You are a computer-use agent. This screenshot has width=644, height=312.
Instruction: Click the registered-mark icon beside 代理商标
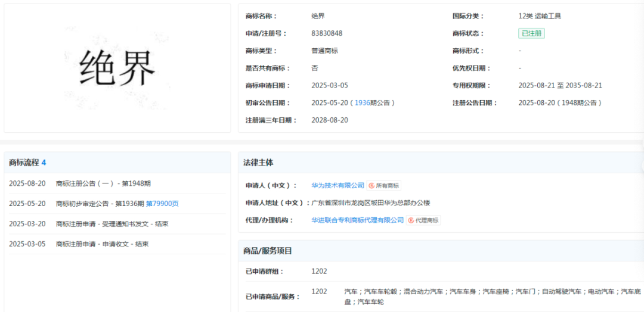coord(411,220)
